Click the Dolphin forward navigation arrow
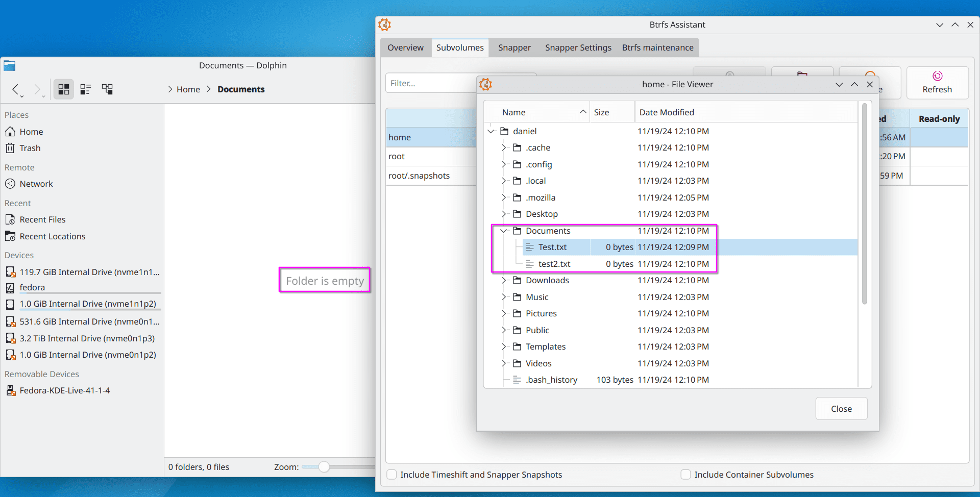This screenshot has width=980, height=497. pyautogui.click(x=38, y=90)
